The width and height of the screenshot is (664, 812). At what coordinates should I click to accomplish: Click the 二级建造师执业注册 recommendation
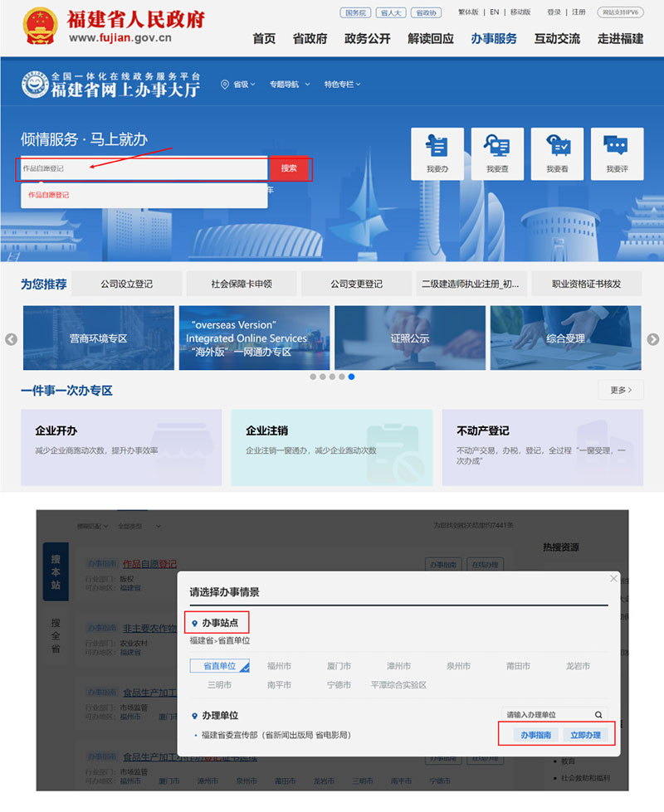471,284
